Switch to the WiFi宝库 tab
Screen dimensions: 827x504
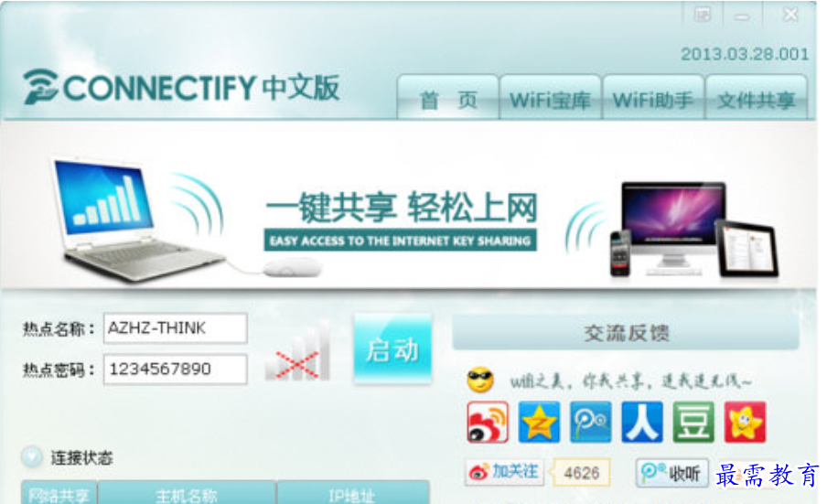[550, 98]
